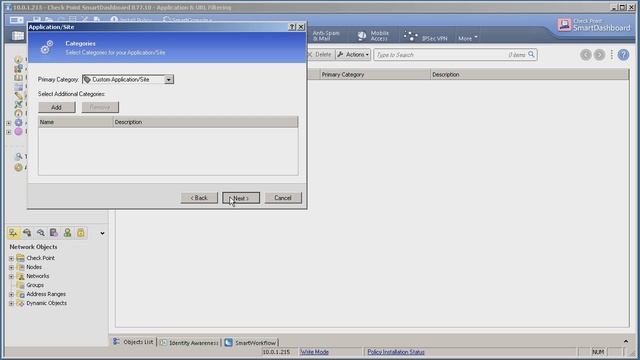Open the IPSec VPN tab
The height and width of the screenshot is (360, 640).
click(426, 36)
